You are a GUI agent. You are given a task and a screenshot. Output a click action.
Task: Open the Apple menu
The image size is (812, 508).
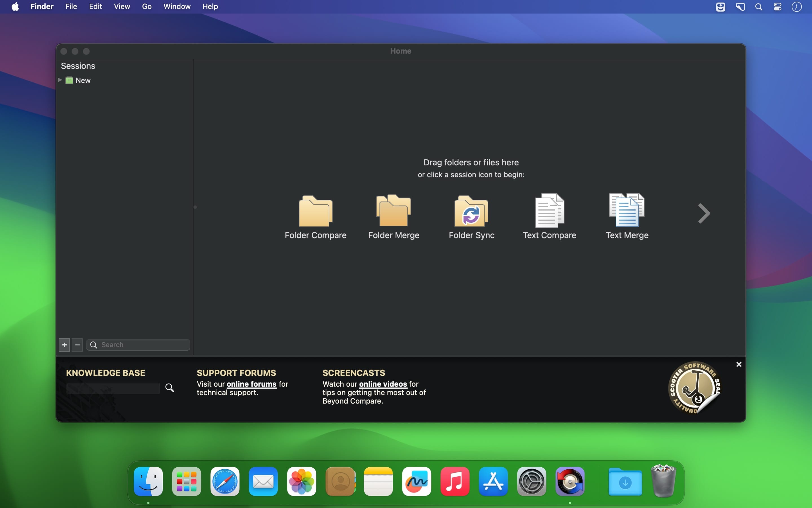click(x=15, y=7)
